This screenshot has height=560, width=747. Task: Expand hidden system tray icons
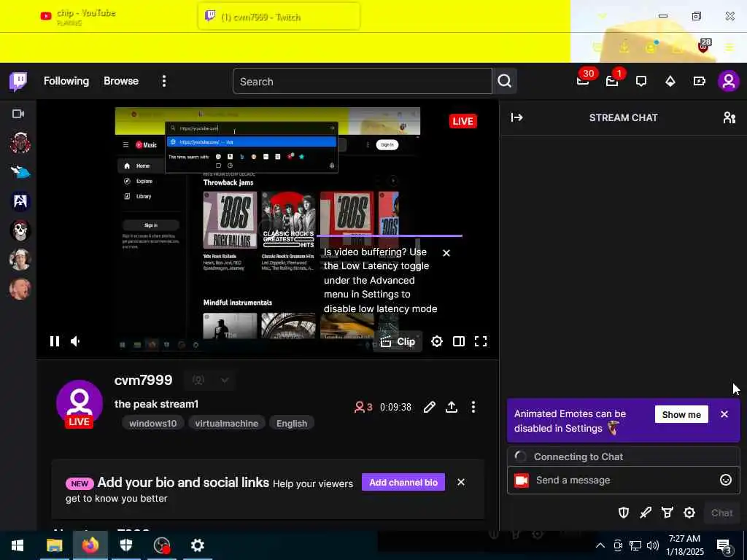tap(600, 545)
